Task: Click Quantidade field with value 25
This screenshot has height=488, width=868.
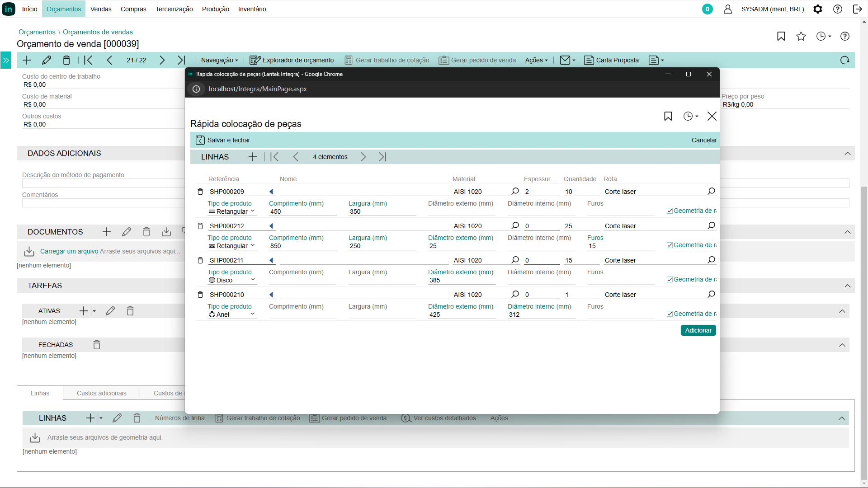Action: pos(581,226)
